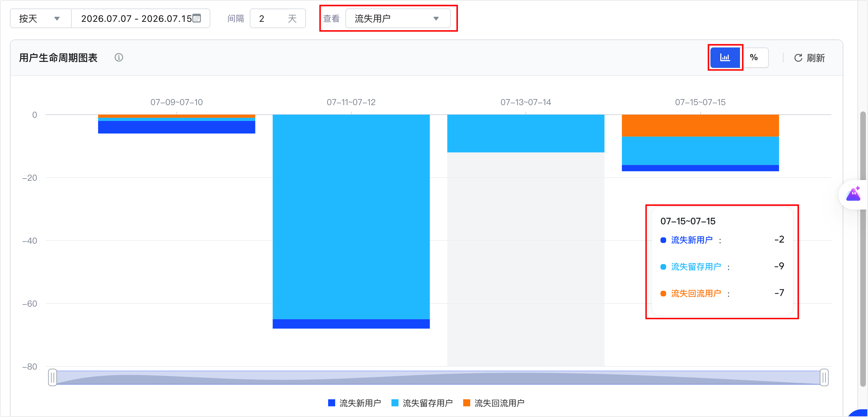Click the dark blue segment of 07-09~07-10 bar
This screenshot has width=868, height=417.
177,127
